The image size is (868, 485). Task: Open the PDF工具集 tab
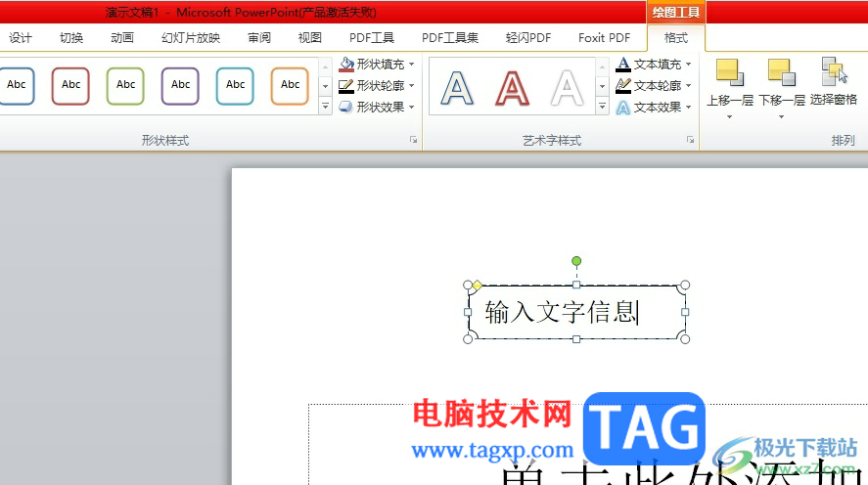click(450, 37)
